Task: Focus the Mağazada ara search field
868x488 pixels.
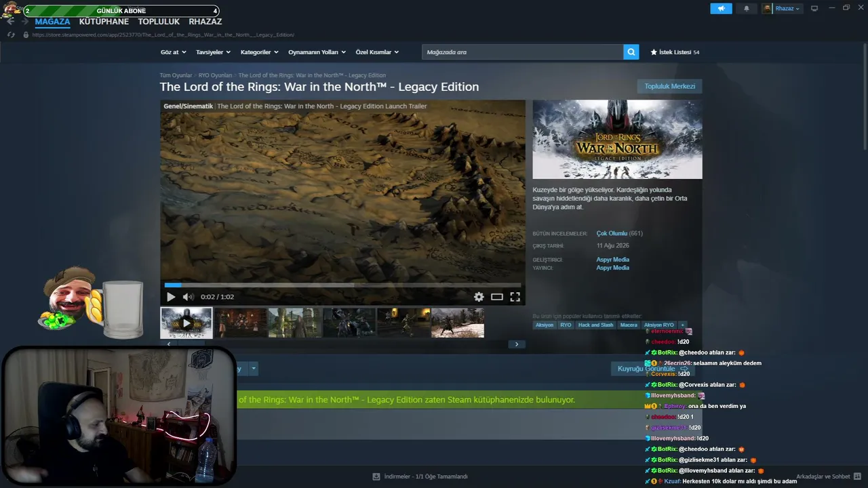Action: click(523, 52)
